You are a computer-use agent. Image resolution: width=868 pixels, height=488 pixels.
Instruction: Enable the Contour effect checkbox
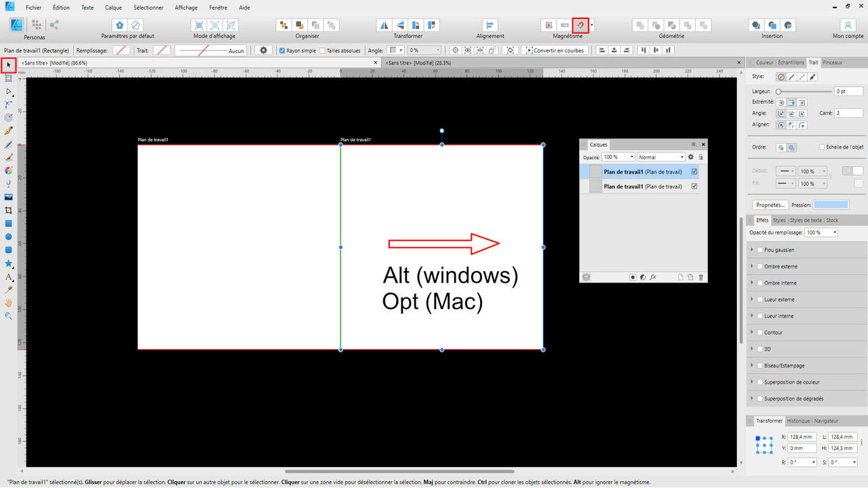[x=760, y=333]
